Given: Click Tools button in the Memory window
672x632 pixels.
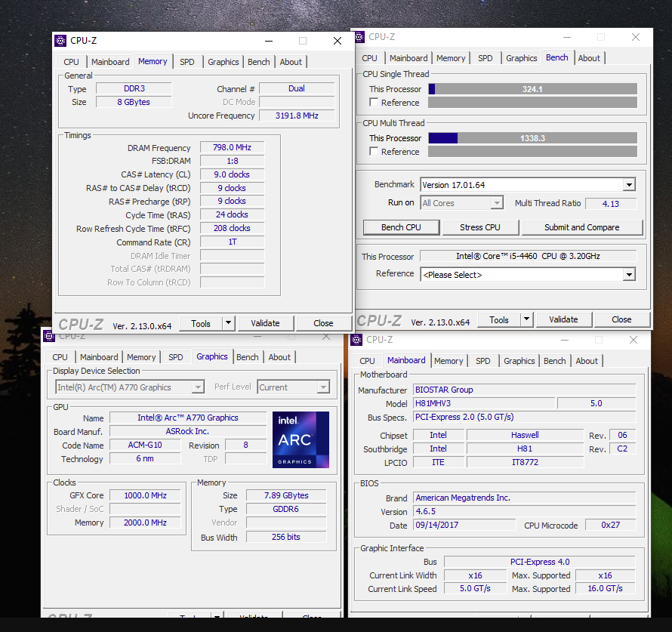Looking at the screenshot, I should pos(201,323).
